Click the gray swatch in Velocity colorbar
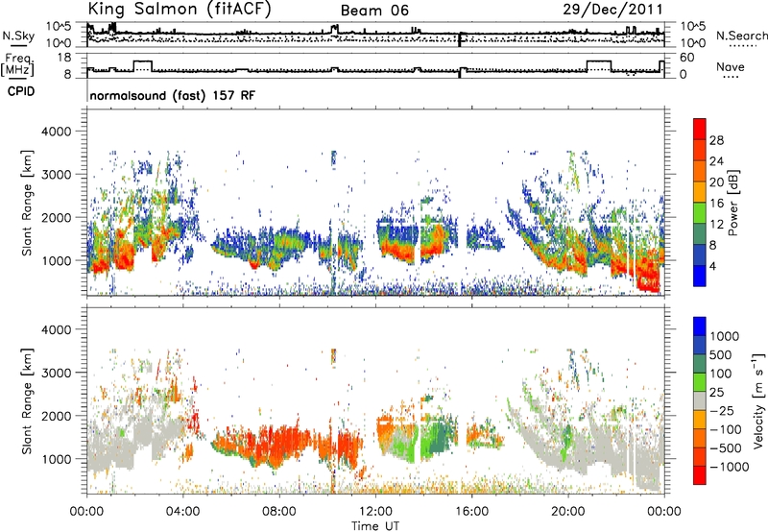The width and height of the screenshot is (768, 532). pyautogui.click(x=700, y=400)
